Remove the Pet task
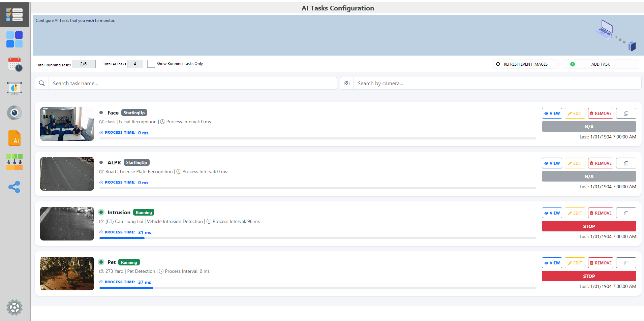This screenshot has width=644, height=321. 601,263
